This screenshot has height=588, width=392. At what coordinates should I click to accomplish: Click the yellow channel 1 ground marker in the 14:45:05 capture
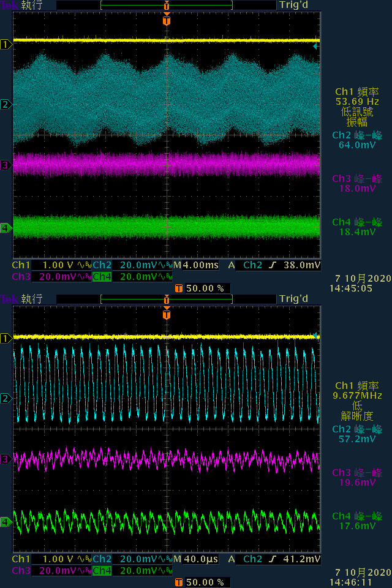click(x=6, y=45)
